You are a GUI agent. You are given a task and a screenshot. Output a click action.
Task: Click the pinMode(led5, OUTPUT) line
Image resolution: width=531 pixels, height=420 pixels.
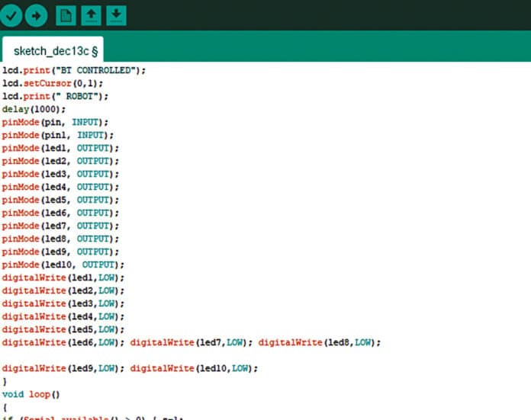[x=60, y=200]
